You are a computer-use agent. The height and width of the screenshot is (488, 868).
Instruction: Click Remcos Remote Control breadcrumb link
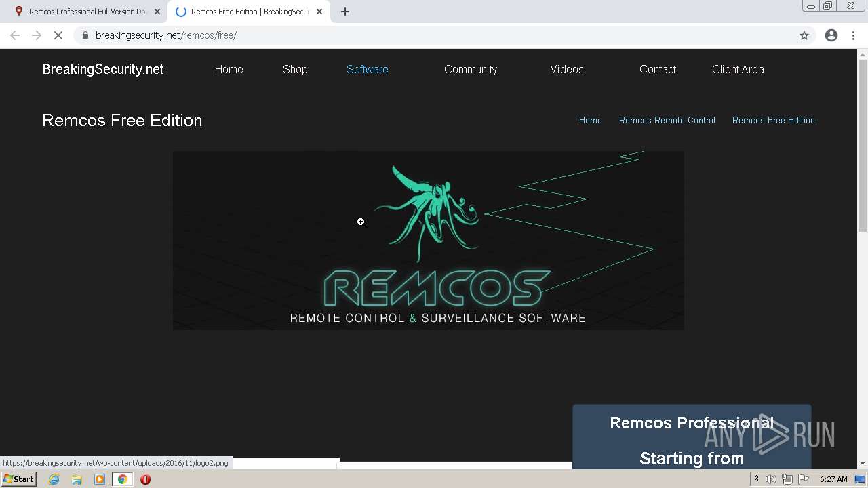point(667,120)
